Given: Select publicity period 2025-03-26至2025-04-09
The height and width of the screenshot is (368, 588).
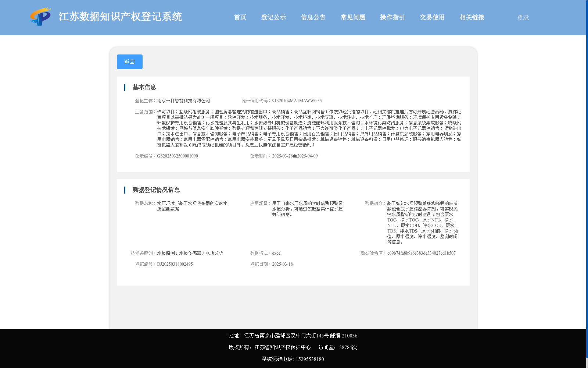Looking at the screenshot, I should click(295, 156).
